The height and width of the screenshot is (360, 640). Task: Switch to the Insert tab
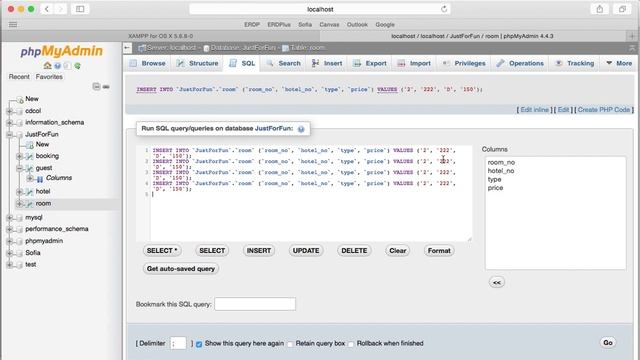point(327,63)
